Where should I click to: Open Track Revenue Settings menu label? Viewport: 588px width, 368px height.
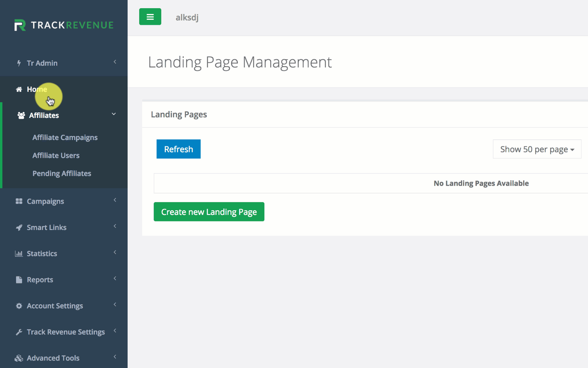tap(66, 332)
